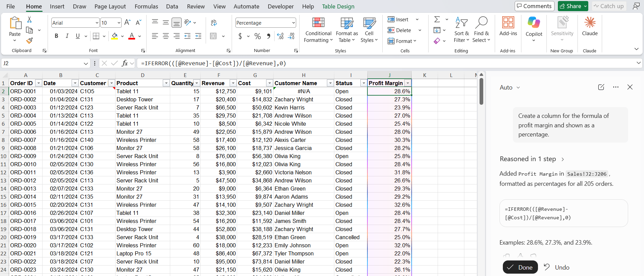This screenshot has width=644, height=276.
Task: Open the font size dropdown
Action: click(119, 23)
